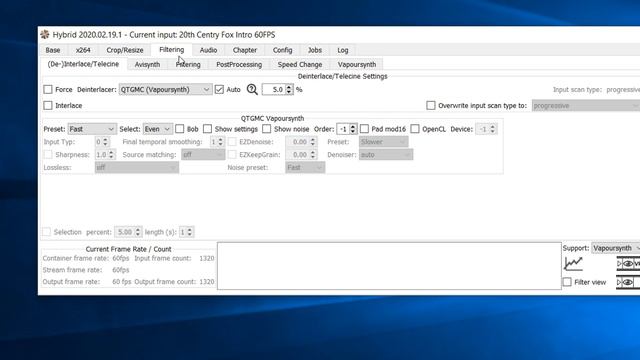
Task: Open the Avisynth sub-tab
Action: pyautogui.click(x=147, y=64)
